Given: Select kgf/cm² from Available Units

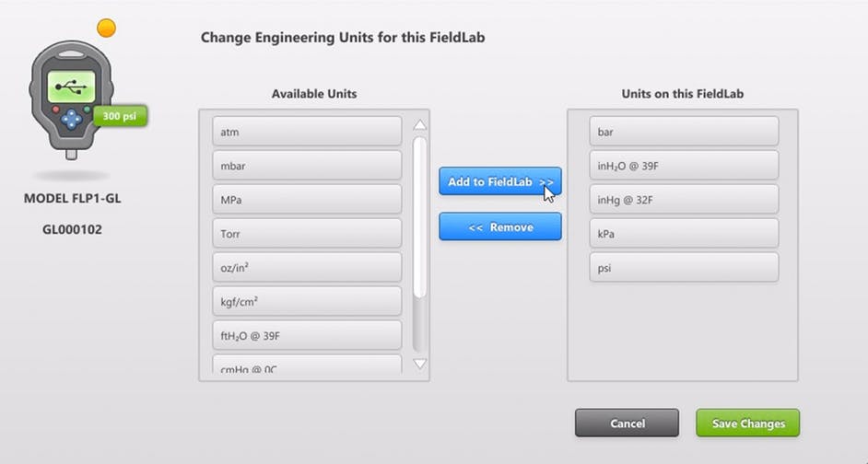Looking at the screenshot, I should tap(307, 301).
